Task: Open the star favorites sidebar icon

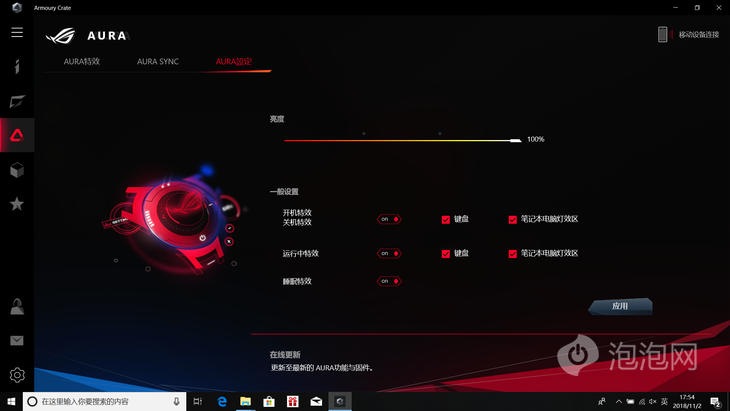Action: coord(17,204)
